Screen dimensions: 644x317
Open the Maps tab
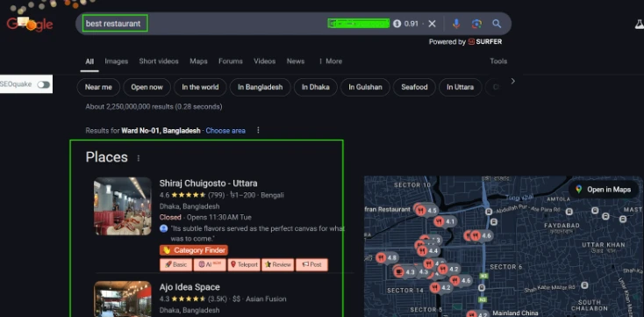[x=198, y=61]
